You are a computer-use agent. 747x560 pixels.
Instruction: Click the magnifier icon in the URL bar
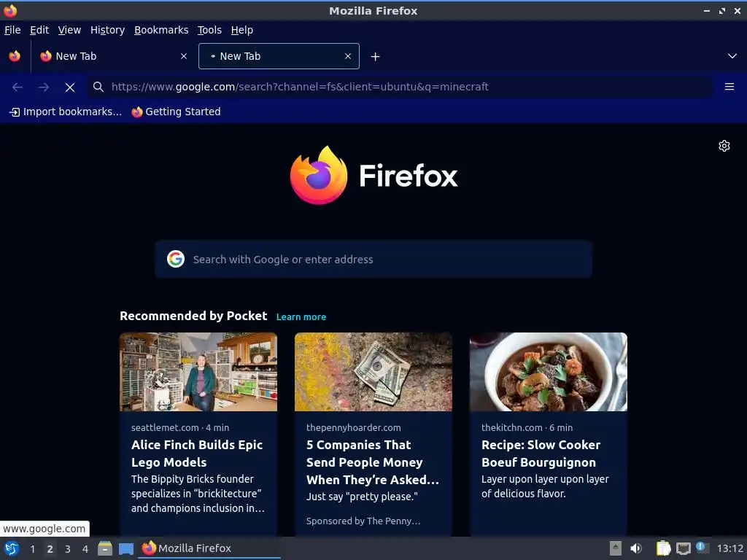98,87
